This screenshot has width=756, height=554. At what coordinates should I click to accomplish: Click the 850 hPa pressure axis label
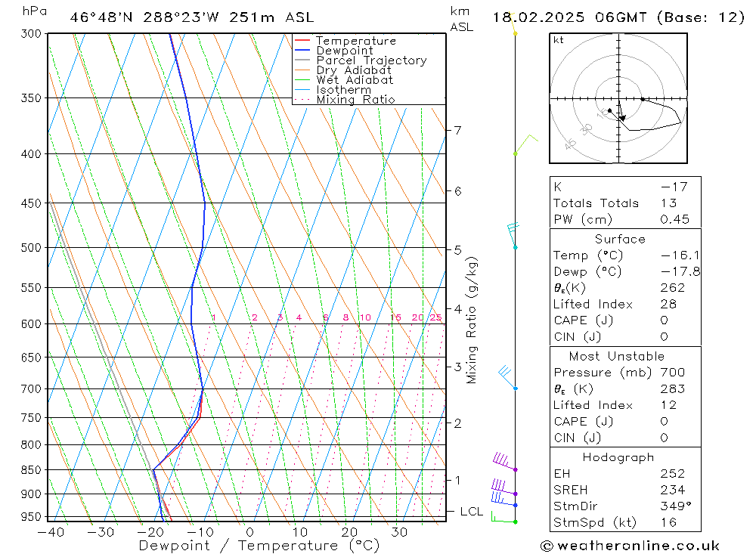(x=31, y=469)
